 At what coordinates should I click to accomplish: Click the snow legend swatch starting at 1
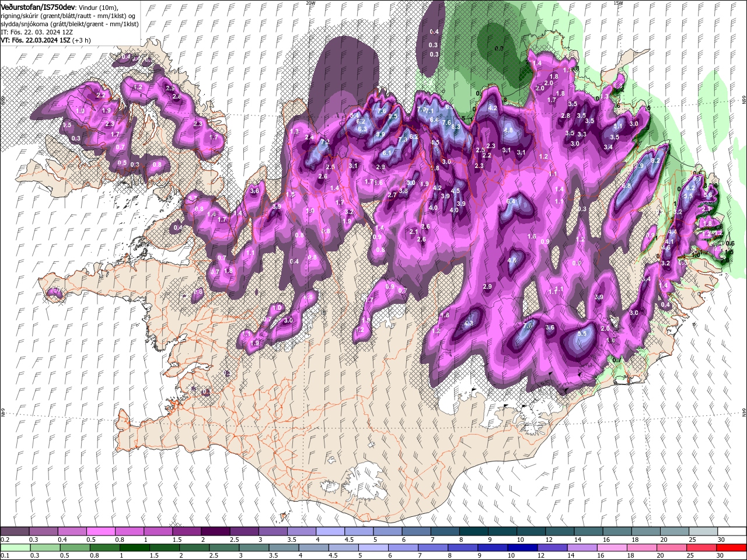158,531
